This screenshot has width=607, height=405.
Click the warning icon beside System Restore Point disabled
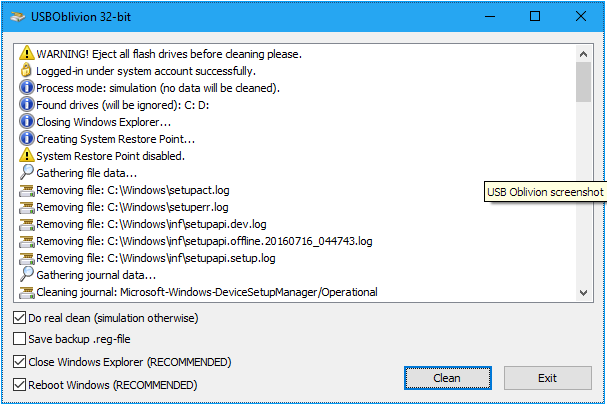tap(26, 155)
